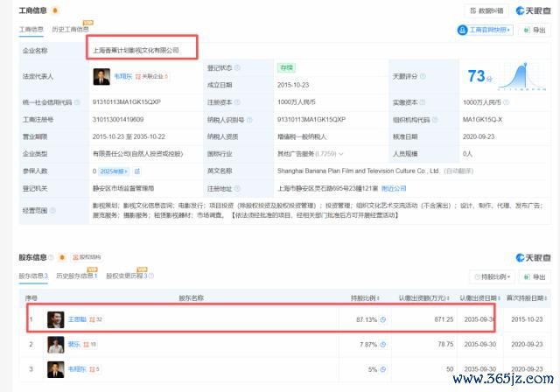The image size is (560, 392).
Task: Click the help icon next to 天眼评分
Action: [423, 76]
